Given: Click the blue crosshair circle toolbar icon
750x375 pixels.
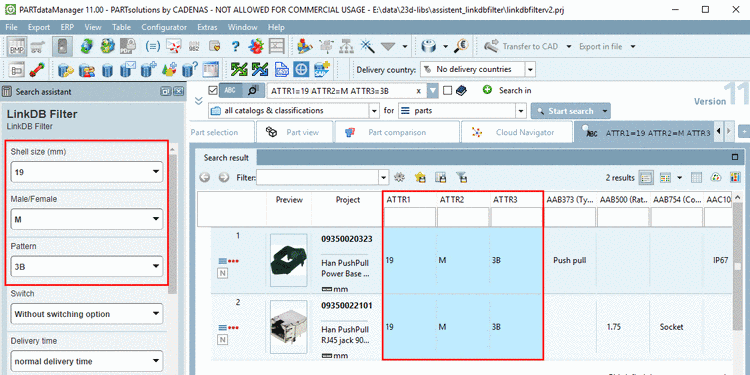Looking at the screenshot, I should (x=301, y=70).
